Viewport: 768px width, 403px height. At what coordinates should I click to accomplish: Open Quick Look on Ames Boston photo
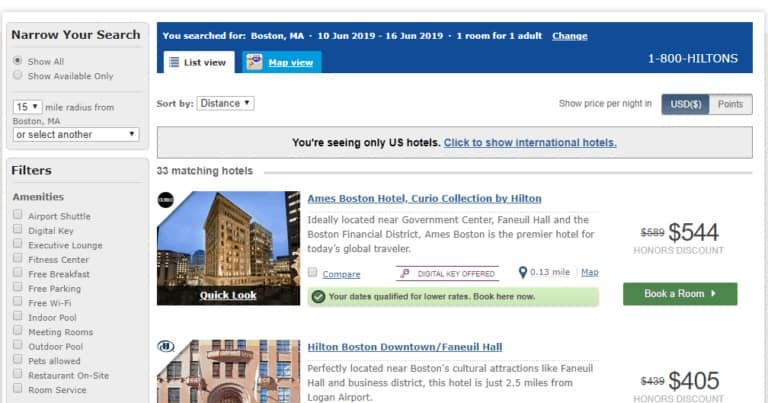coord(228,295)
